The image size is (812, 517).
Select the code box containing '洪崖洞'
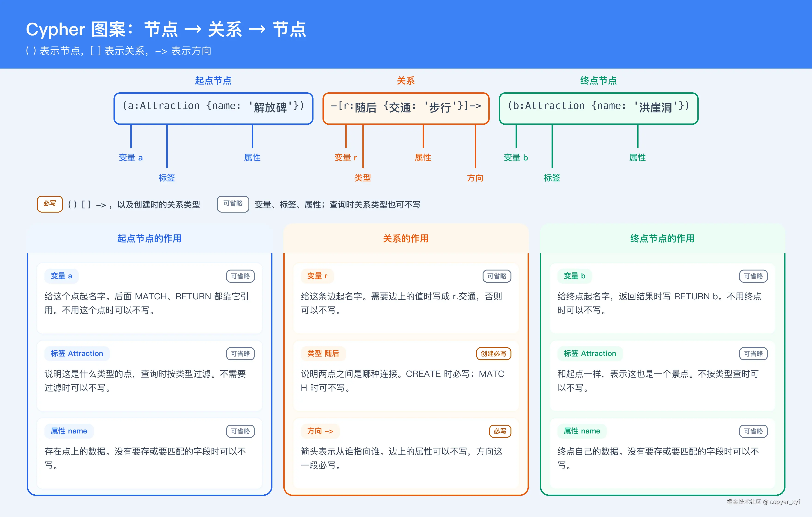pyautogui.click(x=599, y=109)
